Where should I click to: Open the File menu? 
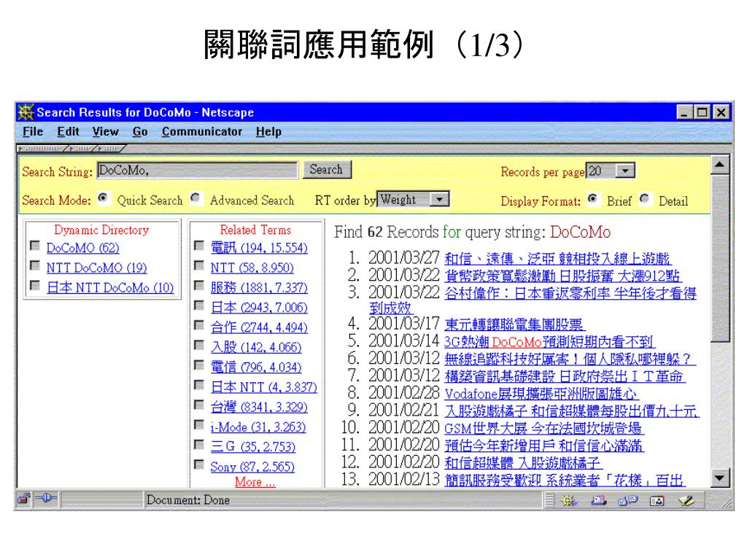click(x=32, y=131)
